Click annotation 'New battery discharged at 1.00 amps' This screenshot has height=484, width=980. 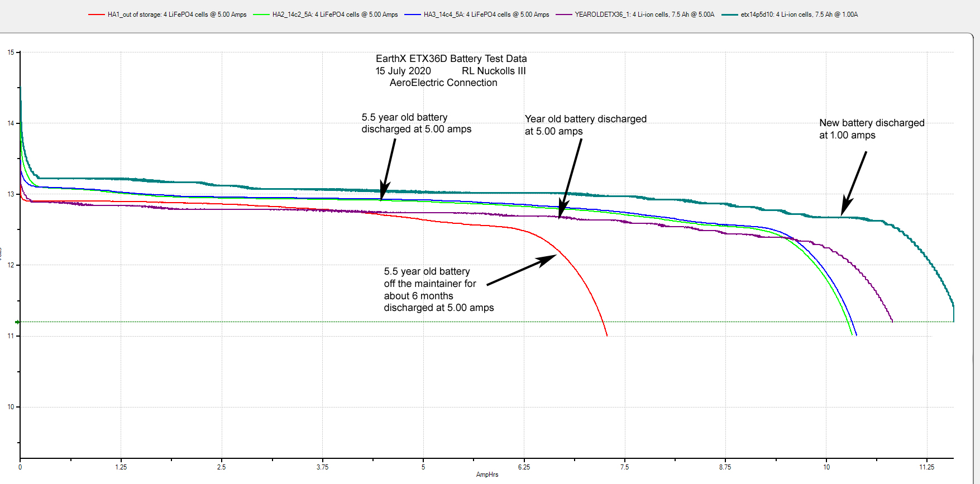pyautogui.click(x=872, y=129)
